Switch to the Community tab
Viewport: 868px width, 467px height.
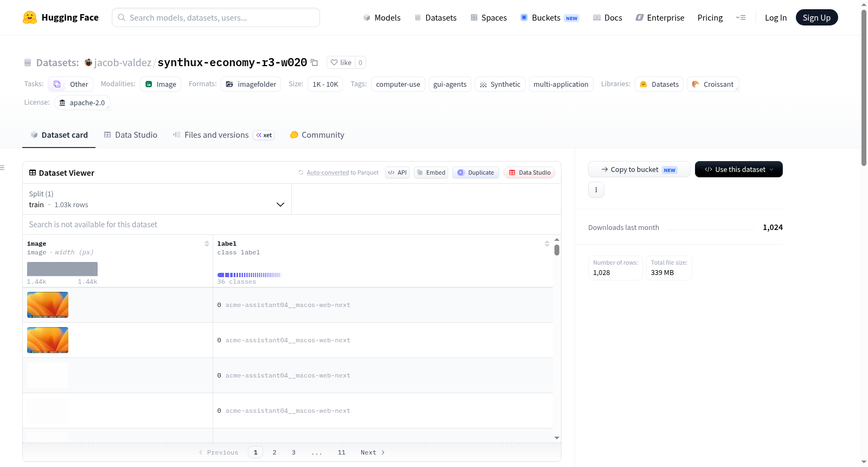[317, 135]
